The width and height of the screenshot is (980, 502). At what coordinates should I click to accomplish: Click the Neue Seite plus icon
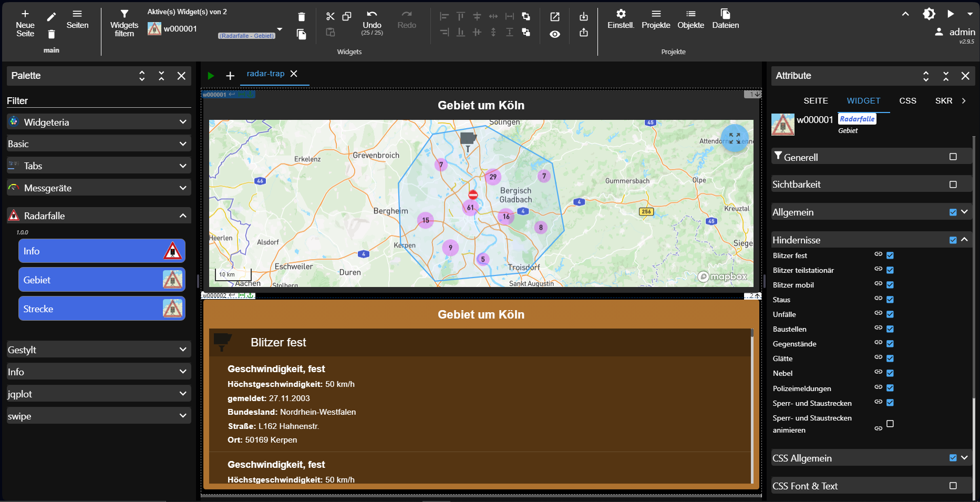25,14
